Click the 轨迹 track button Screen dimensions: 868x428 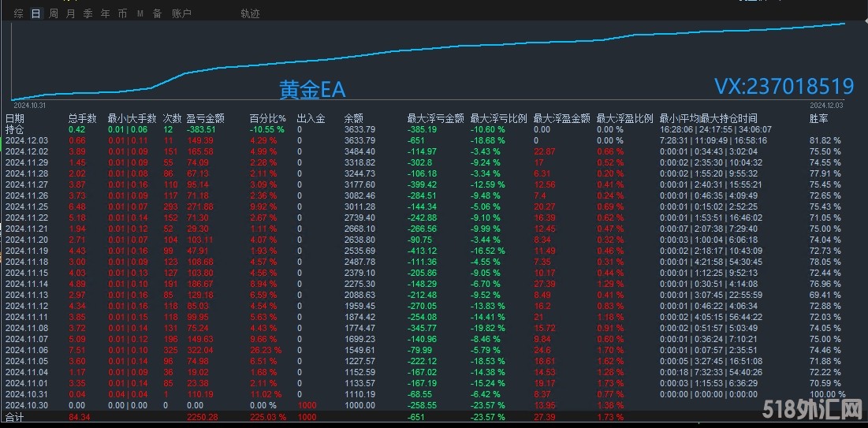coord(250,13)
